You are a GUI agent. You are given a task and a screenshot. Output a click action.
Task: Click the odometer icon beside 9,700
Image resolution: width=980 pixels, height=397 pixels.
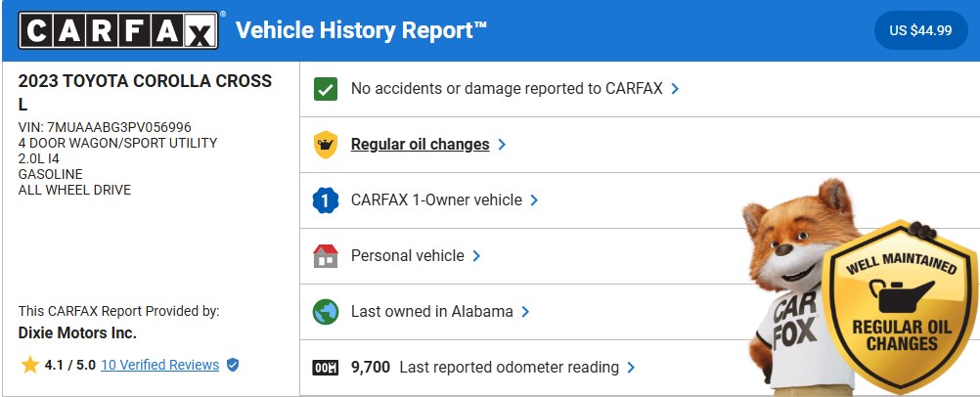pyautogui.click(x=326, y=368)
